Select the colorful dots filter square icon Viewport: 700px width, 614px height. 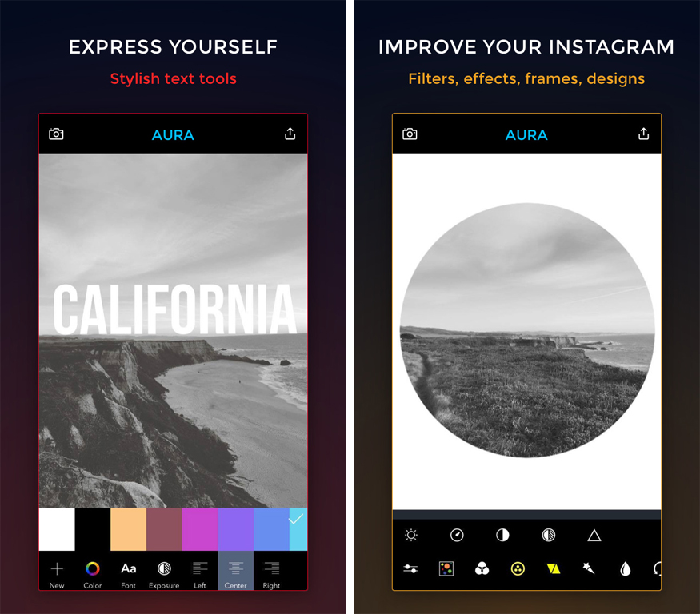click(446, 569)
